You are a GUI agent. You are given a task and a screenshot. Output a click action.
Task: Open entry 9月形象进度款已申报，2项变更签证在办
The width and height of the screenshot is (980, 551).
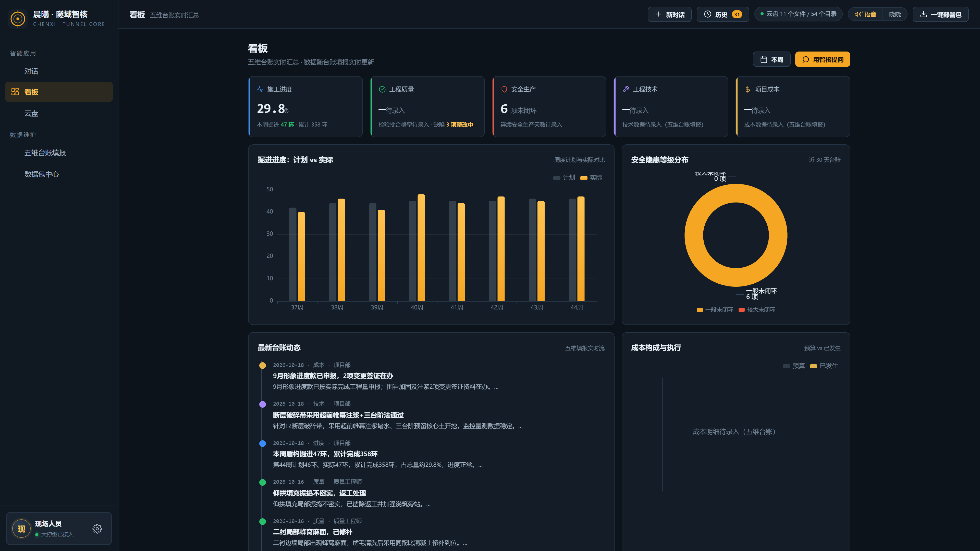pyautogui.click(x=333, y=376)
